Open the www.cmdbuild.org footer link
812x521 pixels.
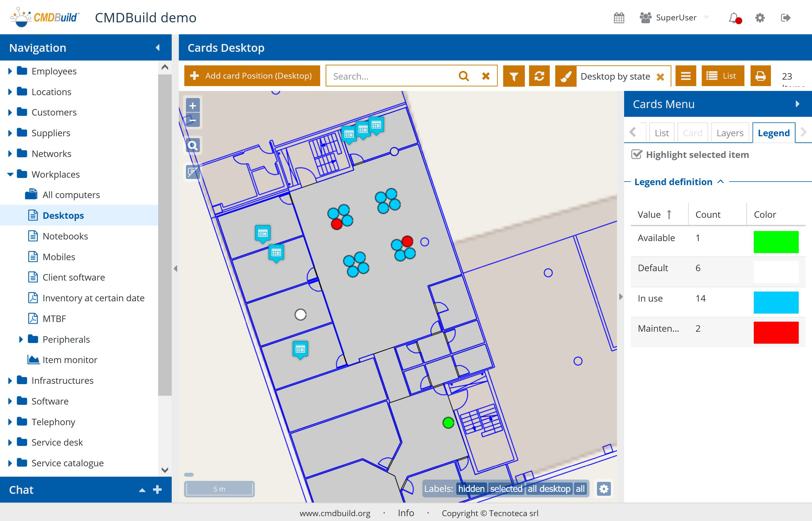click(x=335, y=513)
